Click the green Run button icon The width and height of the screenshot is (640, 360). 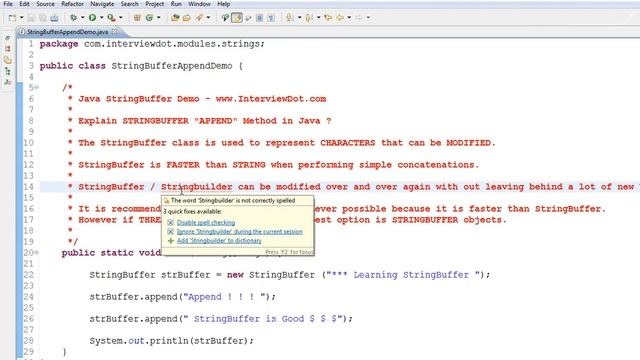(93, 18)
